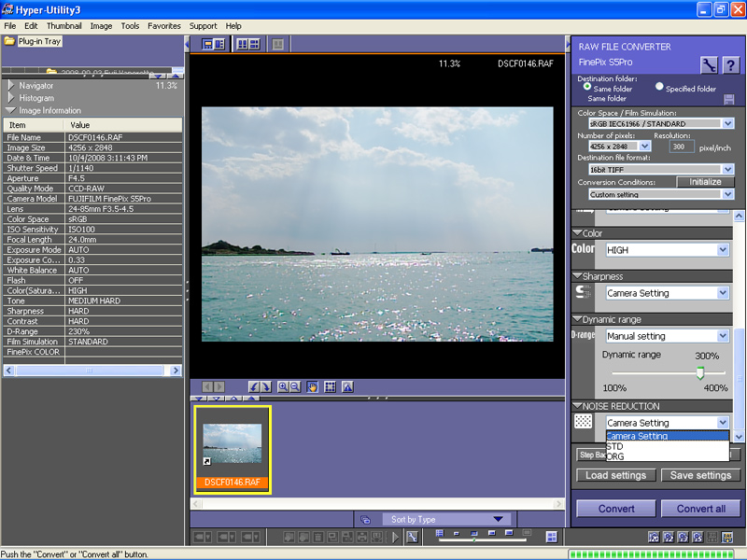Toggle the grid overlay icon
Screen dimensions: 747x560
[328, 386]
